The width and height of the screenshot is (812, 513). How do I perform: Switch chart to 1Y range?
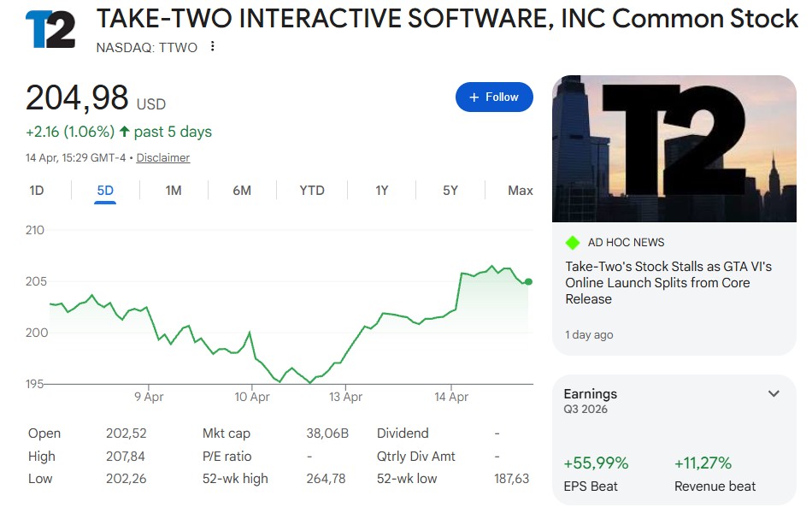coord(382,191)
